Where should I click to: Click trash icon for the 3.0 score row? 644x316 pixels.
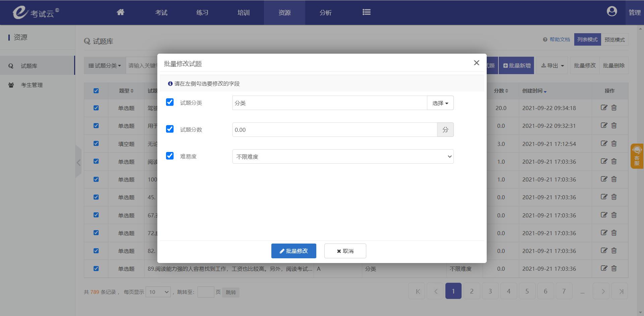tap(614, 144)
